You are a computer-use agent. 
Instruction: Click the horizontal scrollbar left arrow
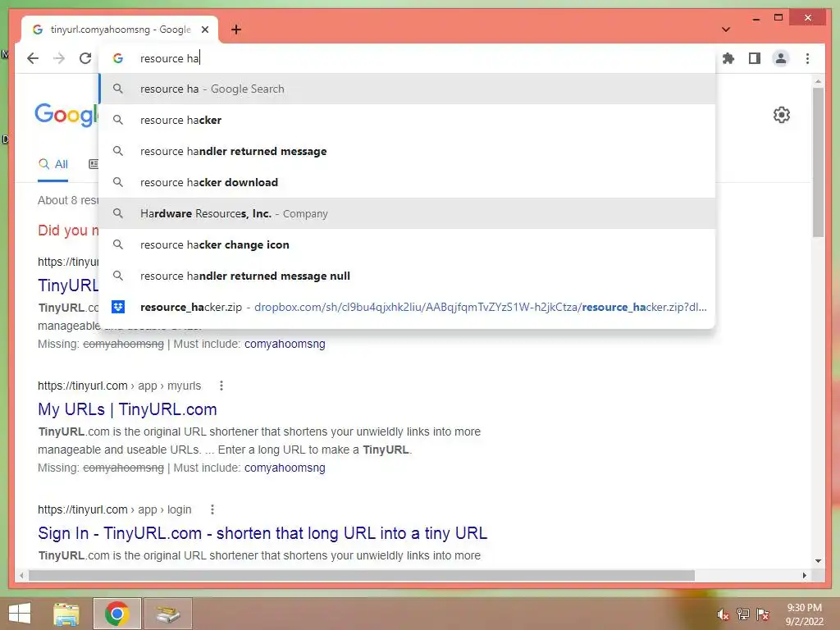point(21,575)
